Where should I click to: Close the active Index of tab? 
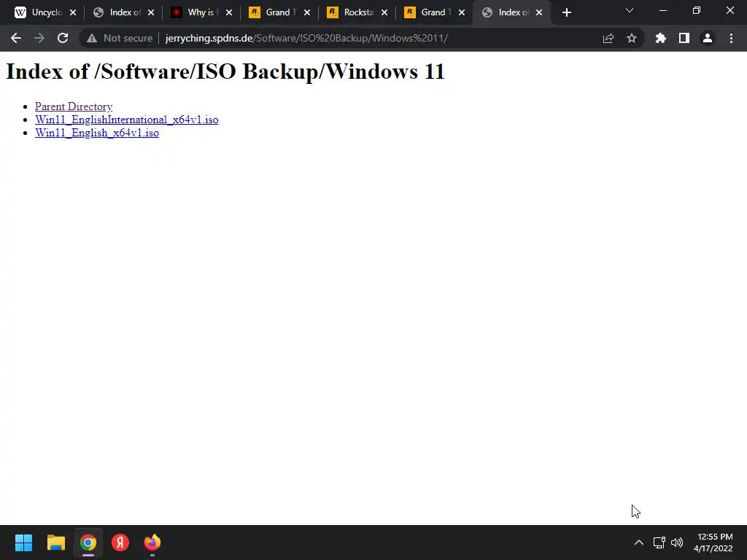point(539,13)
